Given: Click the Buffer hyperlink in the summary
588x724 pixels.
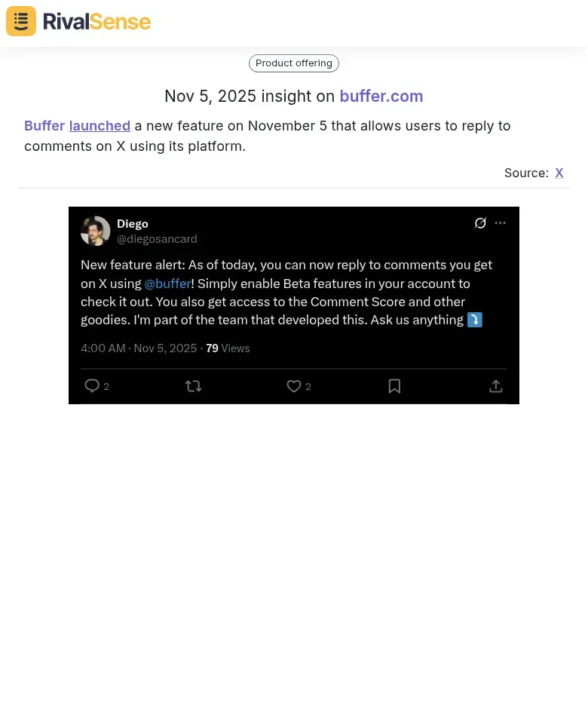Looking at the screenshot, I should 44,125.
